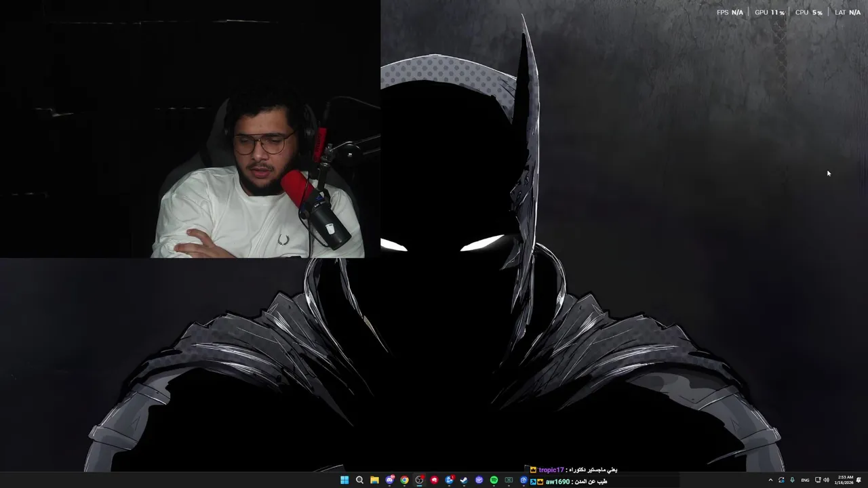Open the Windows Start menu
This screenshot has width=868, height=488.
[x=344, y=480]
